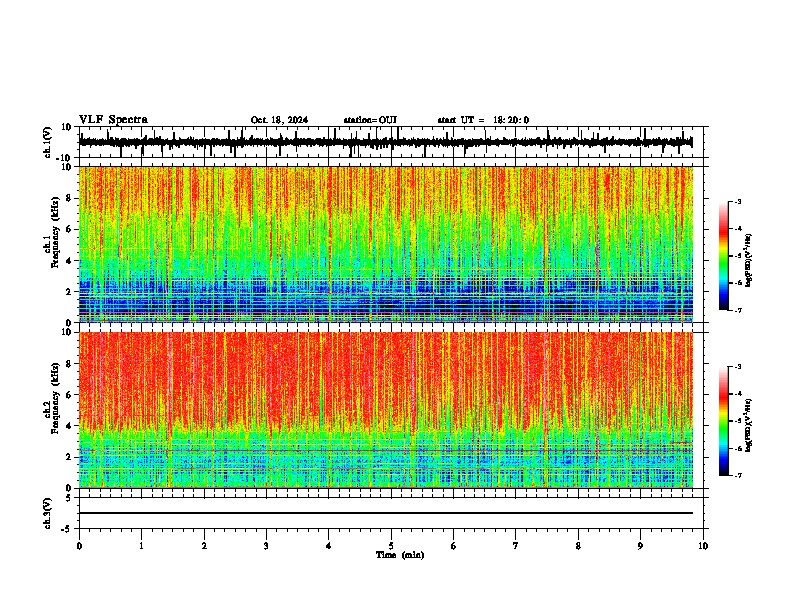Click the "5" minute tick label

[391, 546]
